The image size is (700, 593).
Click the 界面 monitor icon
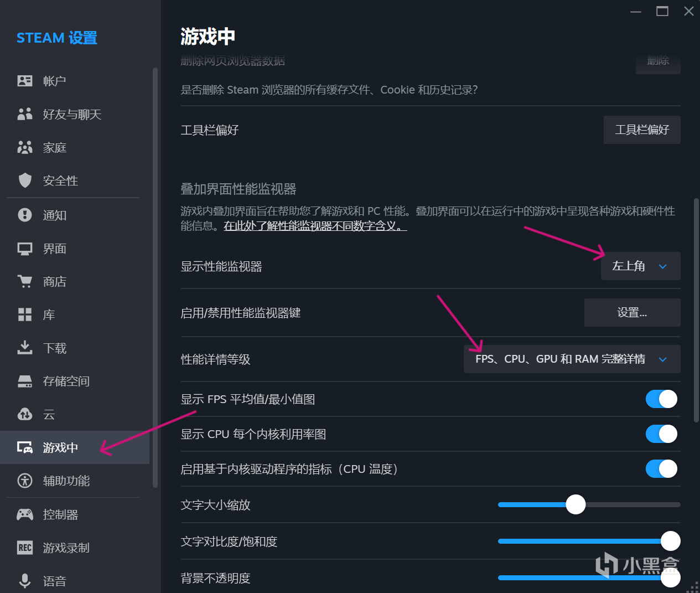(25, 249)
